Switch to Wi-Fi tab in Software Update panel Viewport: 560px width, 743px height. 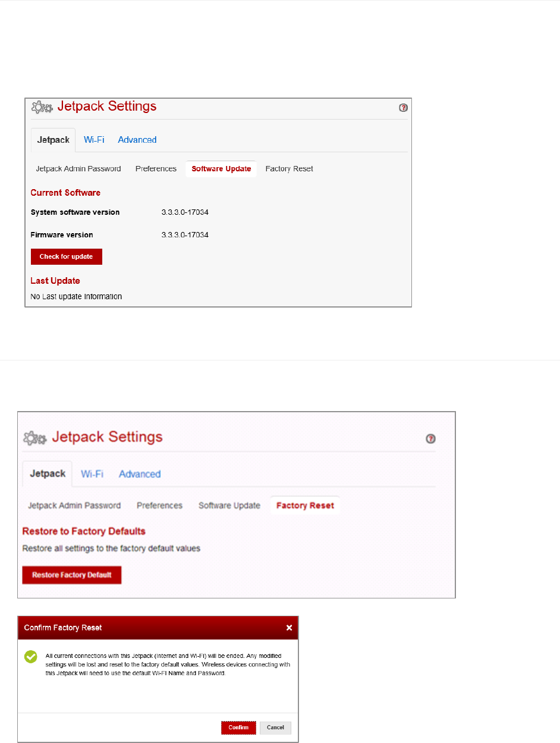(94, 140)
